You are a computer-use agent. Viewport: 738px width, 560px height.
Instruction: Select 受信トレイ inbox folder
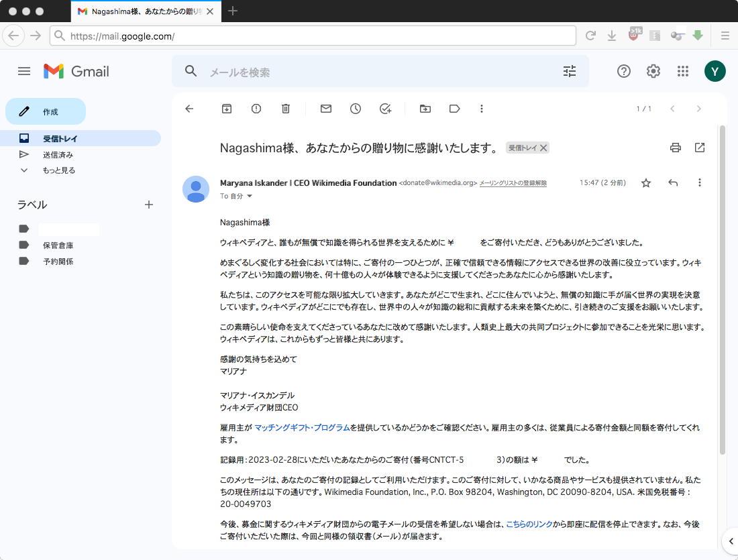pyautogui.click(x=81, y=138)
